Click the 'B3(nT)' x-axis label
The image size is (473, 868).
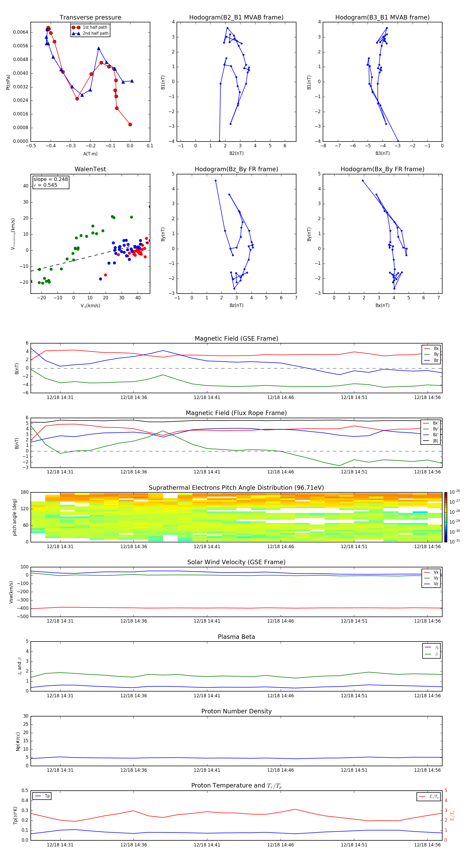click(382, 153)
